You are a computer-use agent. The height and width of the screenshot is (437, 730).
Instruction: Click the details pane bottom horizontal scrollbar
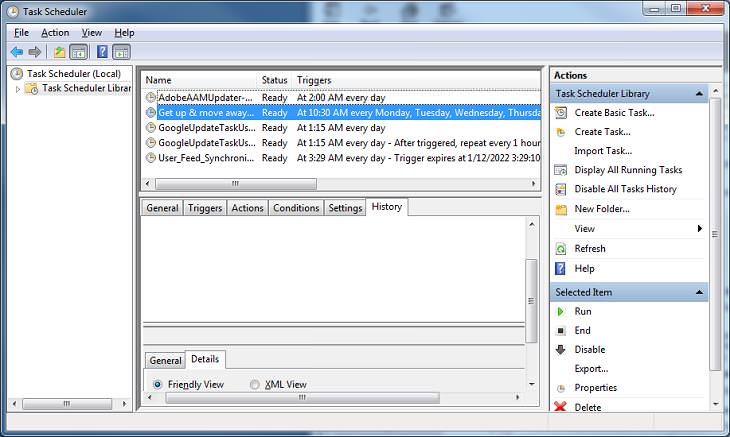point(303,397)
